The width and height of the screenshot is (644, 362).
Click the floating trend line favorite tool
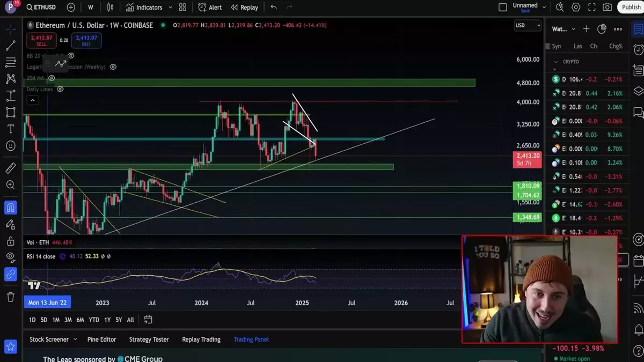(61, 63)
